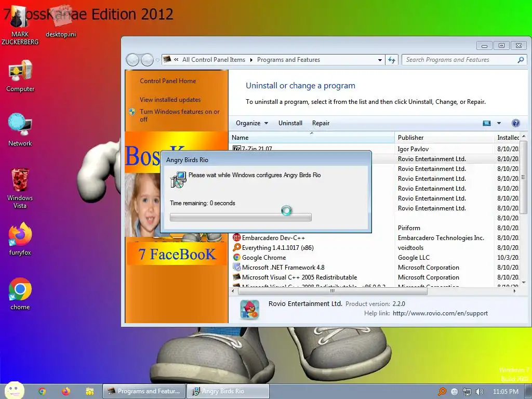Viewport: 532px width, 399px height.
Task: Open the volume speaker tray icon
Action: pyautogui.click(x=480, y=392)
